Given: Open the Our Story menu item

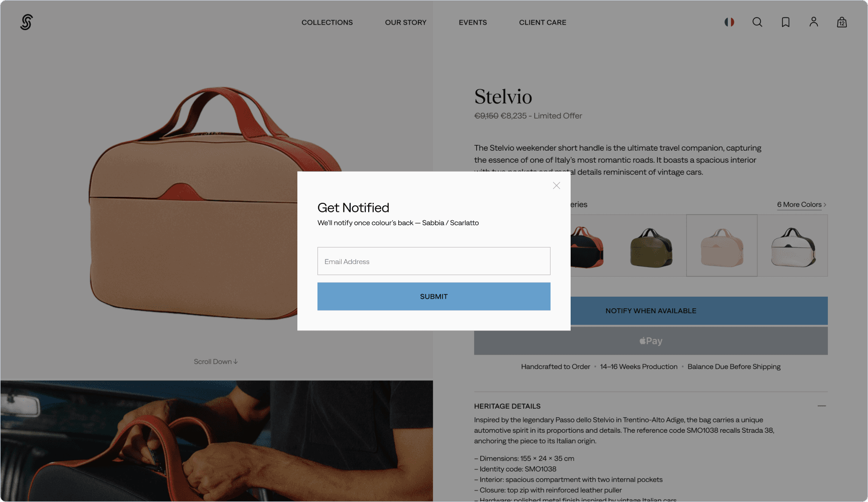Looking at the screenshot, I should pos(405,23).
